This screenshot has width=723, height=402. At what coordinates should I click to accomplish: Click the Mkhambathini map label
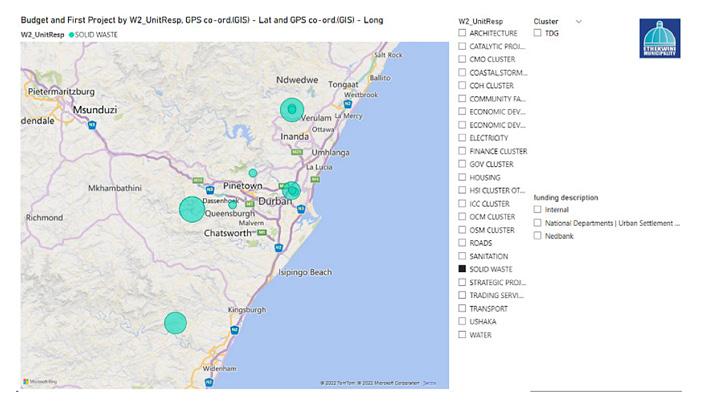coord(115,188)
